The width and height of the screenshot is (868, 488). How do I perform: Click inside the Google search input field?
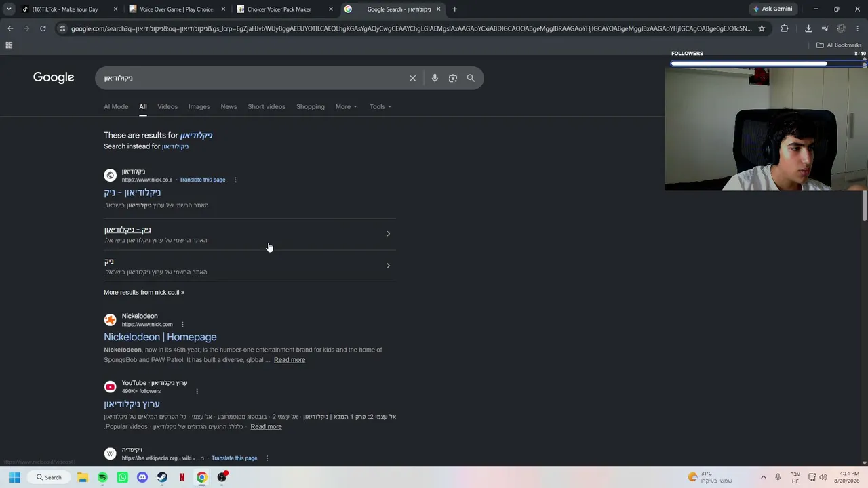251,78
